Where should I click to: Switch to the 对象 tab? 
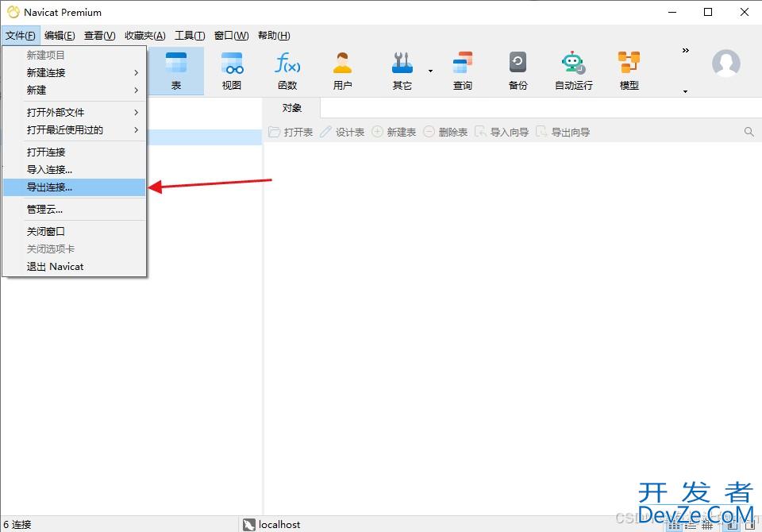(x=292, y=108)
